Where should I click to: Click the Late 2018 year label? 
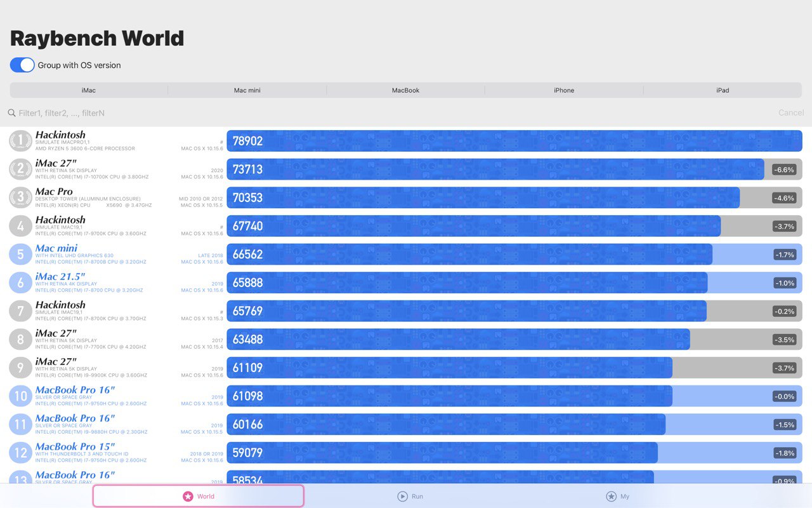point(211,255)
